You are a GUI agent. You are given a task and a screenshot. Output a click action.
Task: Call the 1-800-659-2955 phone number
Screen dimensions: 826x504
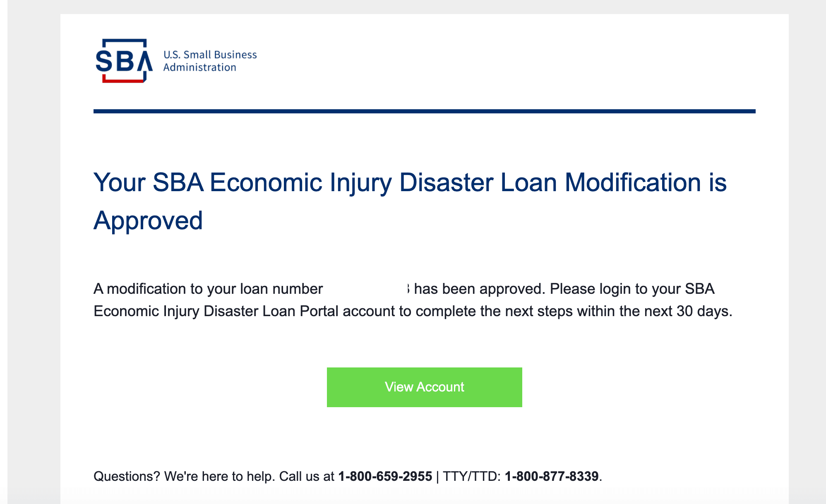tap(385, 476)
